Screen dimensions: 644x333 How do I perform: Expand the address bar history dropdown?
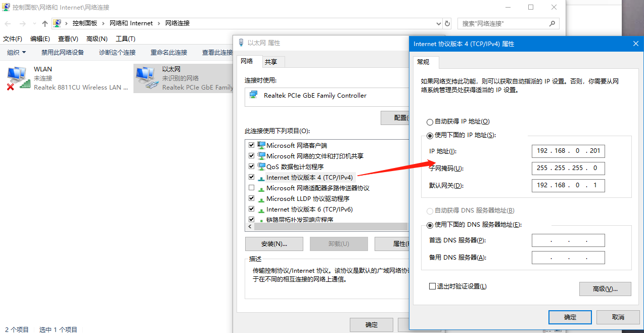point(438,23)
